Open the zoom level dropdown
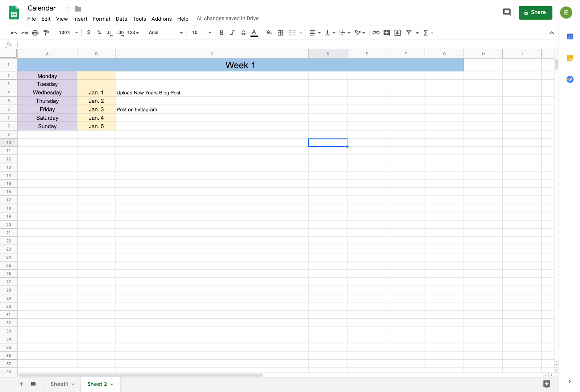The height and width of the screenshot is (392, 580). click(x=67, y=33)
